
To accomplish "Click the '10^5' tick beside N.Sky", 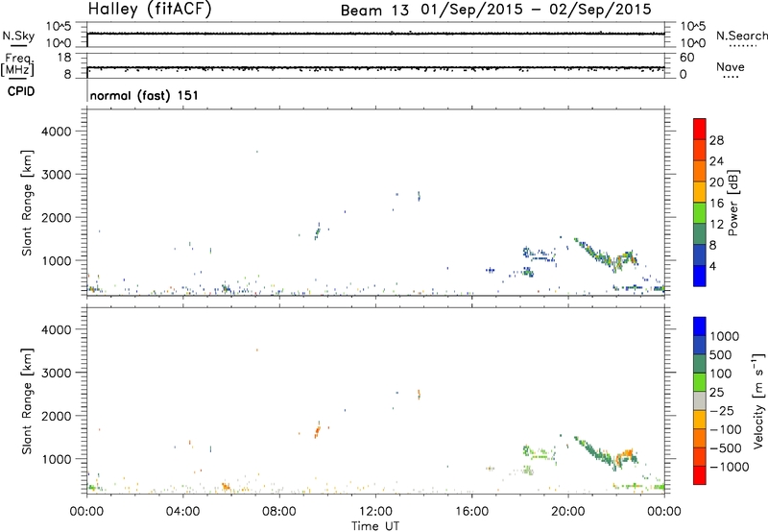I will [x=59, y=27].
